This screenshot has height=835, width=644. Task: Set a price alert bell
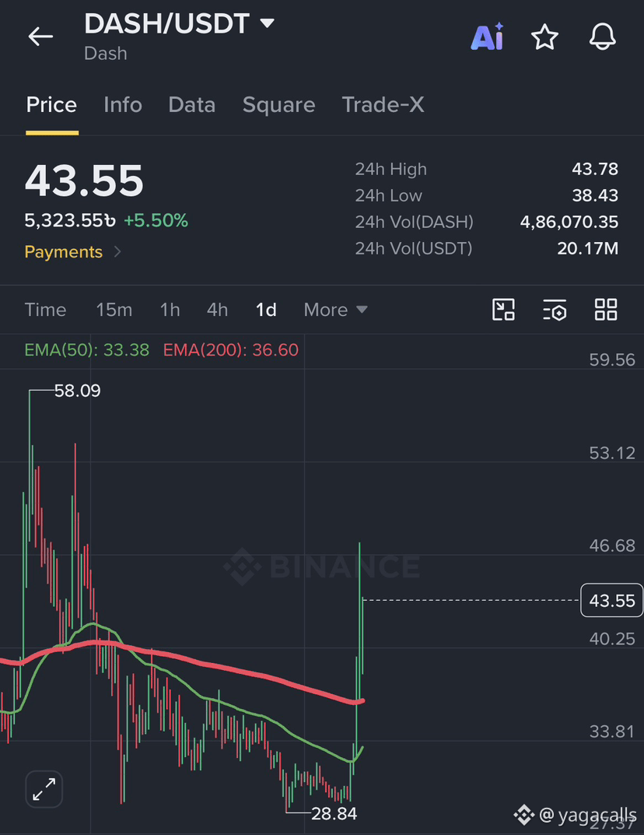coord(603,37)
